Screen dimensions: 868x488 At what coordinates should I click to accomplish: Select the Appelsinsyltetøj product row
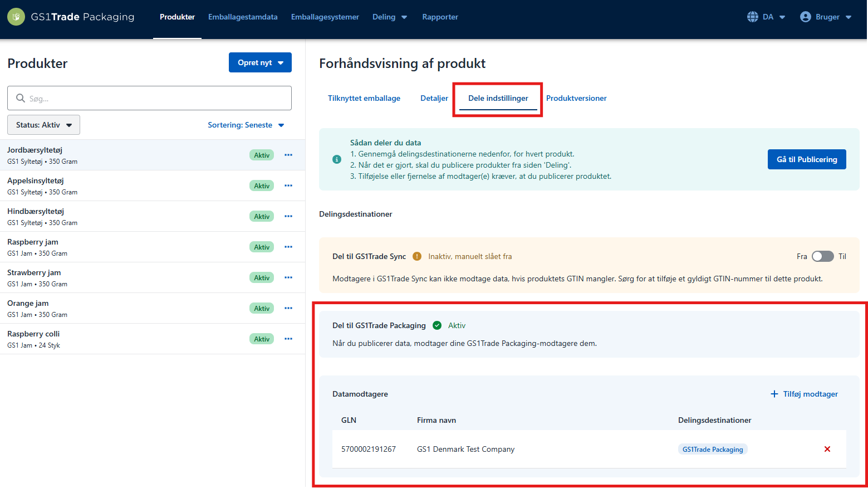pos(153,186)
